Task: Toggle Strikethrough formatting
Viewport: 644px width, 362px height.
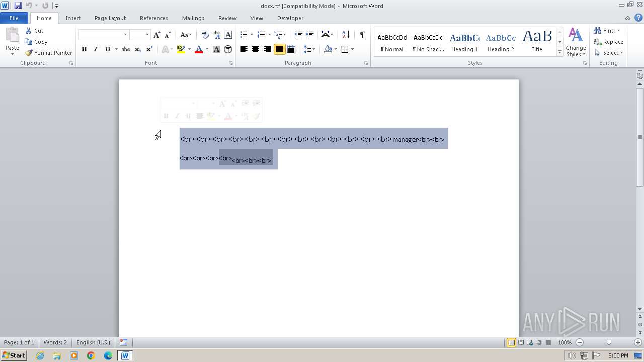Action: [126, 49]
